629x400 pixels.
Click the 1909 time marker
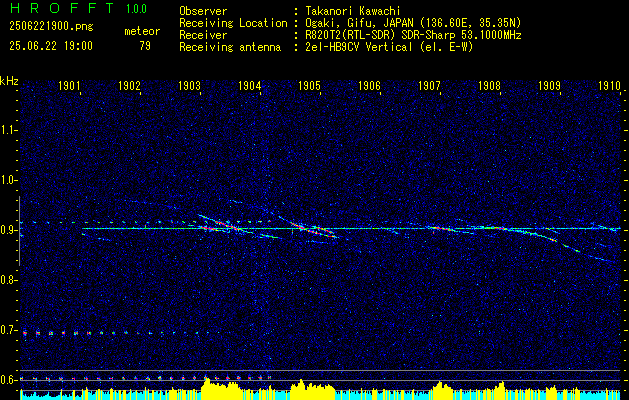point(549,85)
